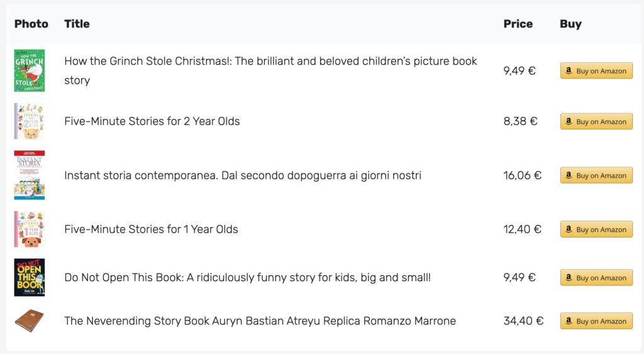This screenshot has width=644, height=354.
Task: Open the Do Not Open This Book title
Action: pos(248,277)
